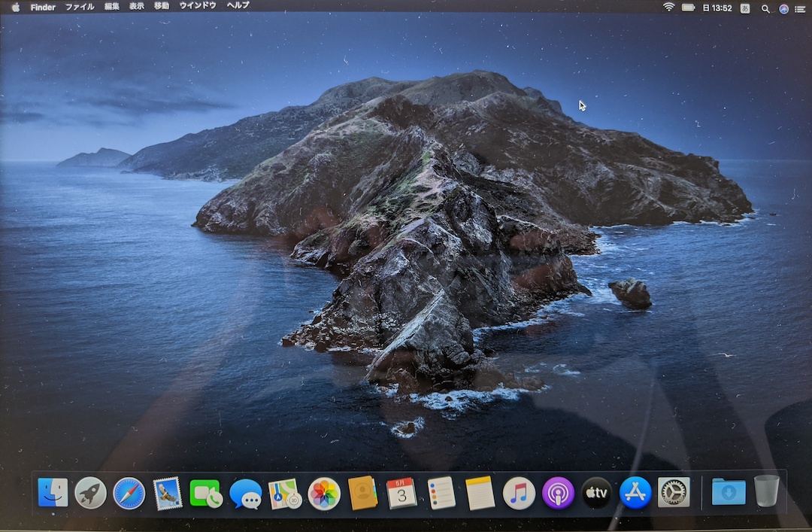Launch Mail from the Dock
The height and width of the screenshot is (532, 812).
(168, 493)
